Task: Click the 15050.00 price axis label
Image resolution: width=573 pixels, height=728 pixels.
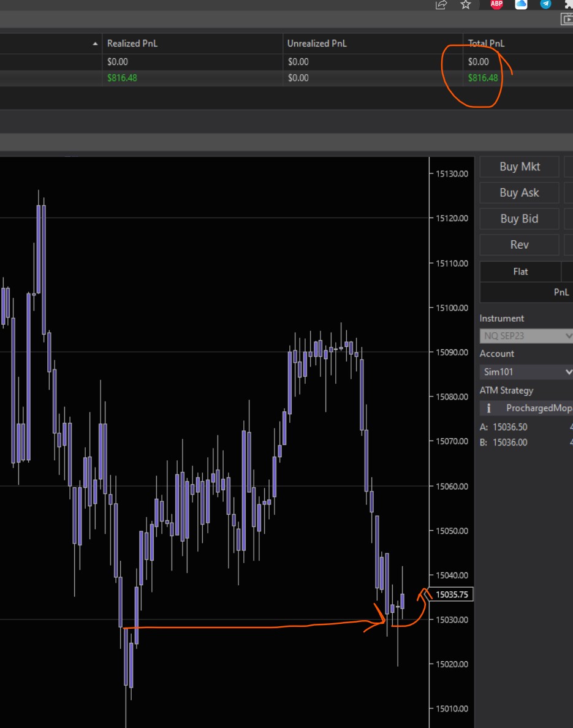Action: pyautogui.click(x=452, y=531)
